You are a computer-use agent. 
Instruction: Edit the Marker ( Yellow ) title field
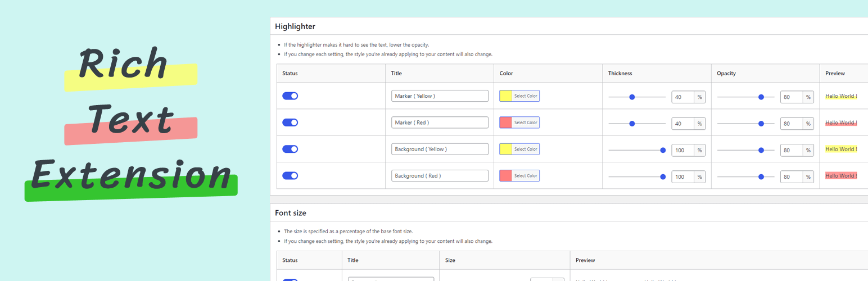(440, 96)
